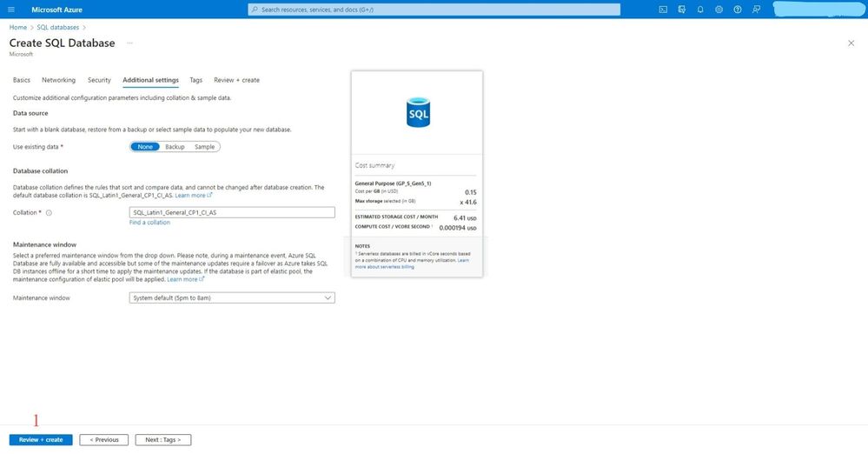Click the Maintenance window section heading
The width and height of the screenshot is (868, 454).
(45, 245)
